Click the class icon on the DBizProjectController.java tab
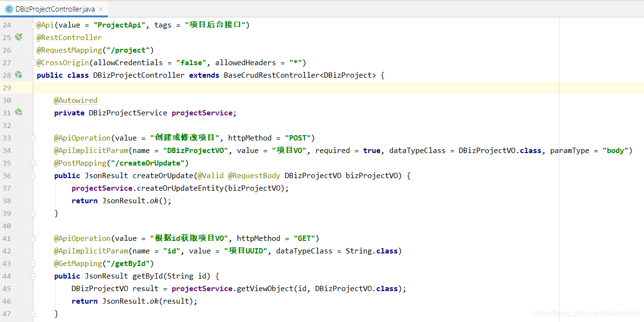 (9, 9)
